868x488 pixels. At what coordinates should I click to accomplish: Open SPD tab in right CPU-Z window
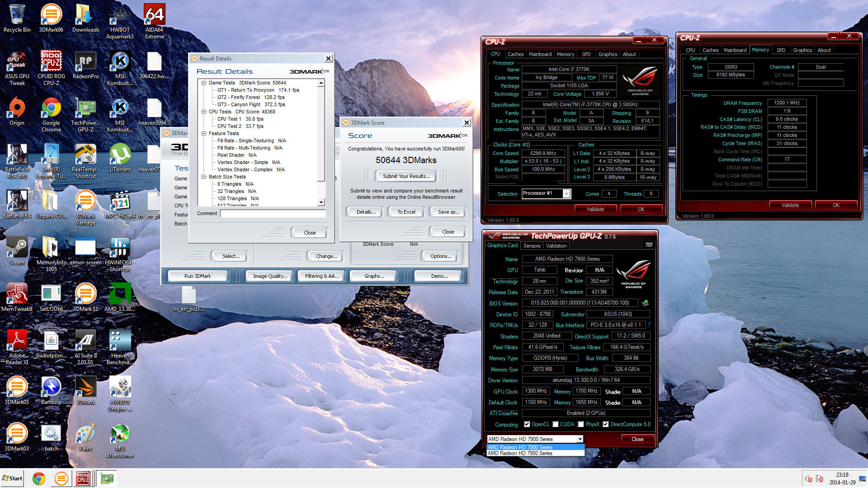click(x=781, y=50)
